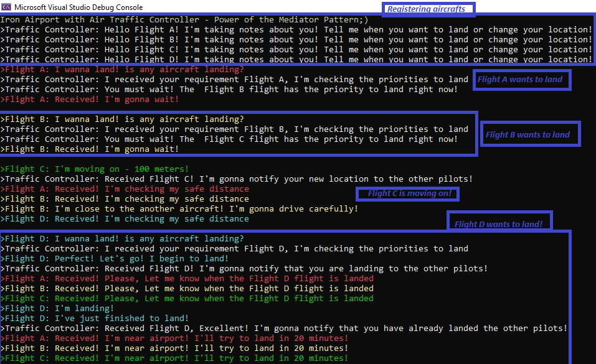Screen dimensions: 596x364
Task: Click the line 'Iron Airport with Air Traffic Controller'
Action: coord(184,20)
